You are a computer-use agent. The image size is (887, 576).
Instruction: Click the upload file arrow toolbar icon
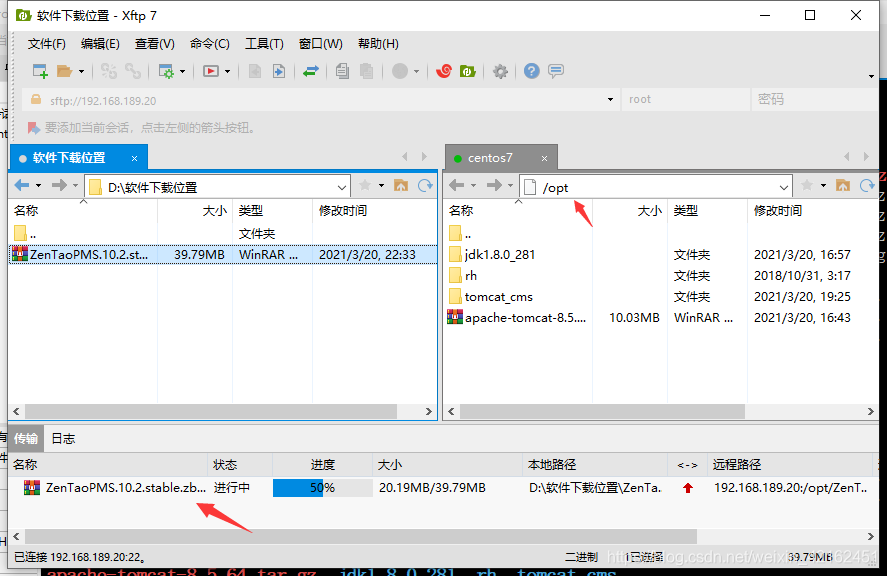(279, 71)
